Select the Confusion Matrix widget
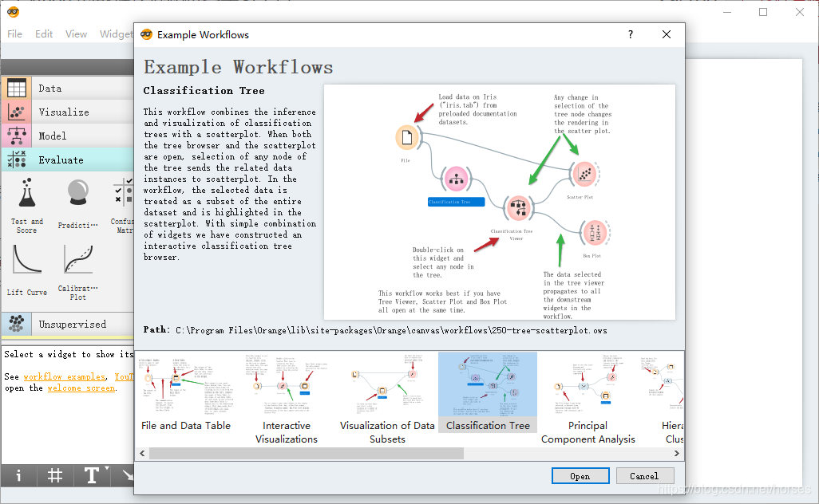This screenshot has width=819, height=504. click(x=123, y=206)
